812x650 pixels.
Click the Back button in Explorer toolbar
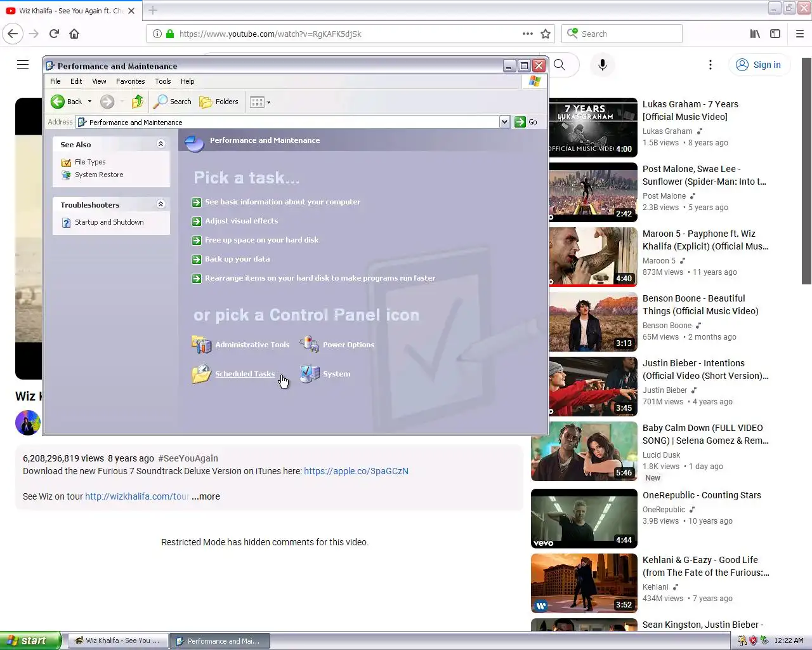click(67, 102)
